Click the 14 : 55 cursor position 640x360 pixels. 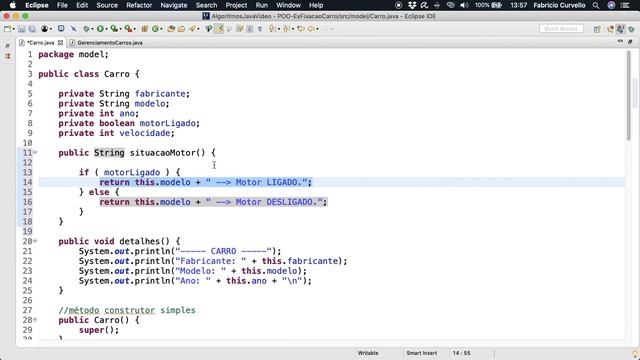(x=461, y=353)
